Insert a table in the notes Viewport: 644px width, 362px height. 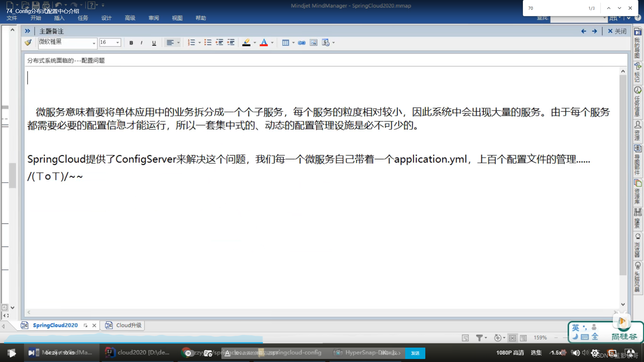(285, 43)
